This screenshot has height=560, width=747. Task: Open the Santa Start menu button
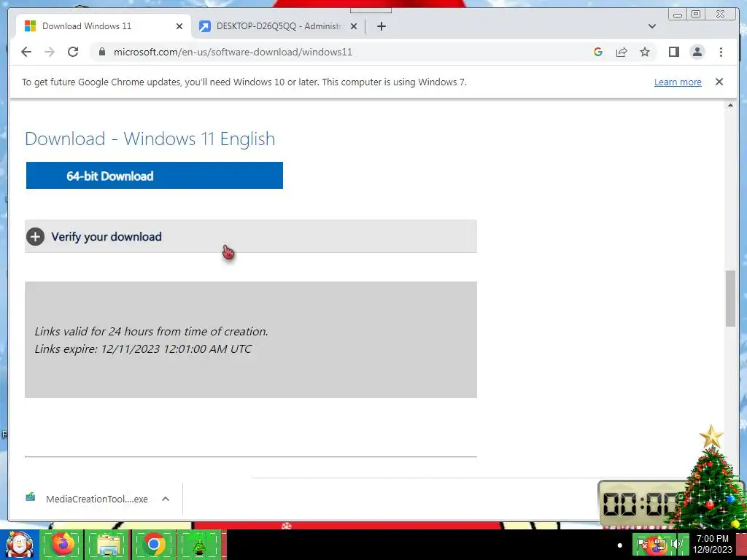pyautogui.click(x=19, y=544)
